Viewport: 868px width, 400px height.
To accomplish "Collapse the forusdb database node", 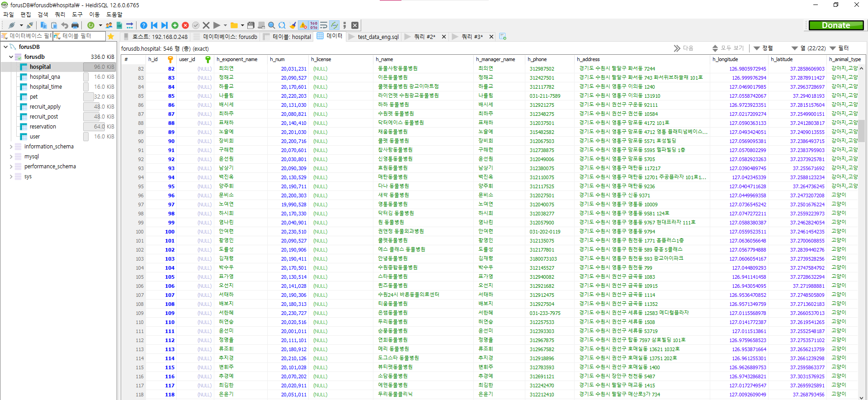I will coord(11,57).
